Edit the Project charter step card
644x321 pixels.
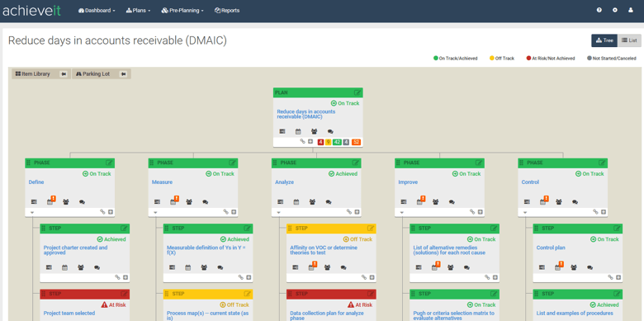click(x=124, y=229)
